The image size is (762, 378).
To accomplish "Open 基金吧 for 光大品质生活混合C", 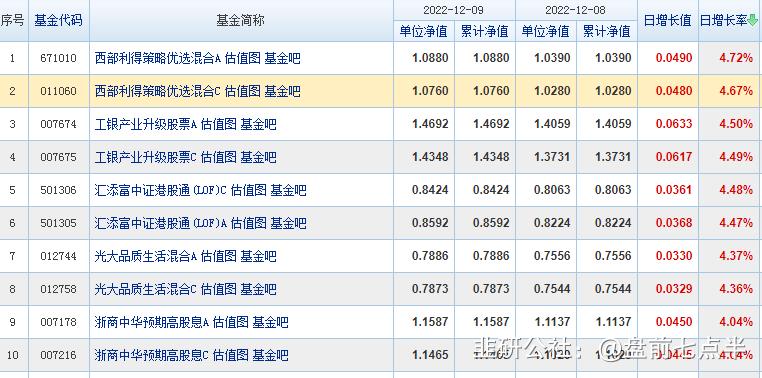I will point(259,289).
